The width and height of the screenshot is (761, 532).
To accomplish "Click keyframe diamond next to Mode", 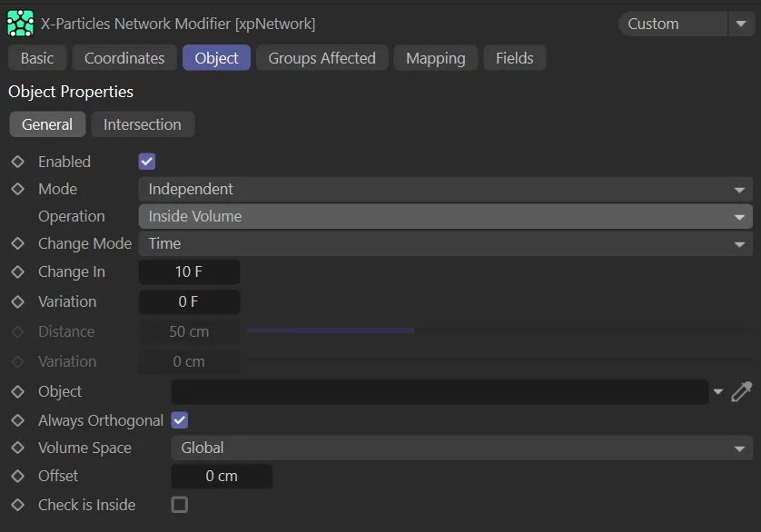I will click(x=17, y=189).
